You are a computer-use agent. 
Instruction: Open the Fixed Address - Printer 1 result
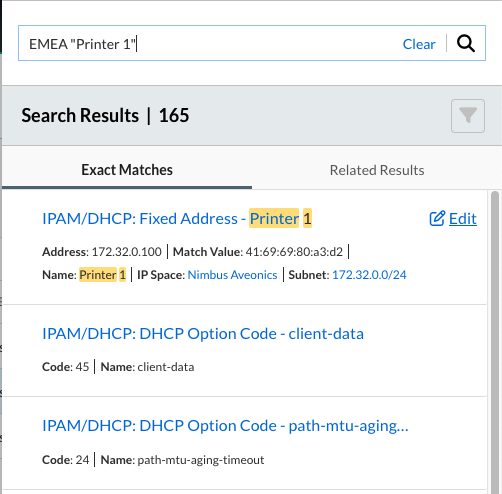(177, 219)
